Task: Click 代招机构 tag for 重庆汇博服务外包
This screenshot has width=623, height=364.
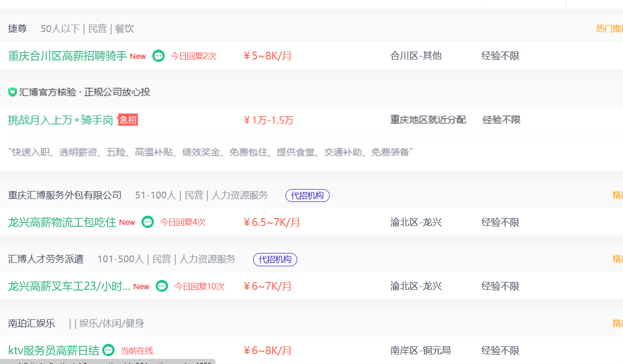Action: [307, 196]
